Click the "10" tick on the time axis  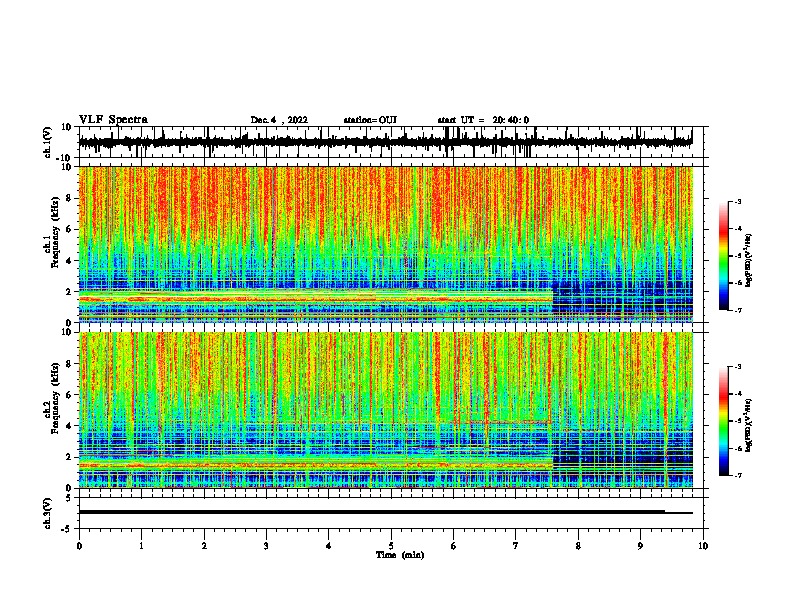703,546
